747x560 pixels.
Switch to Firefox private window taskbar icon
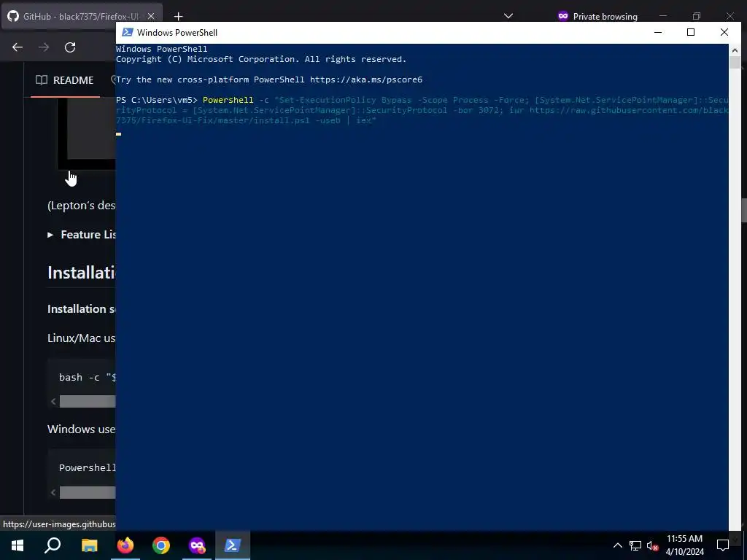point(197,545)
